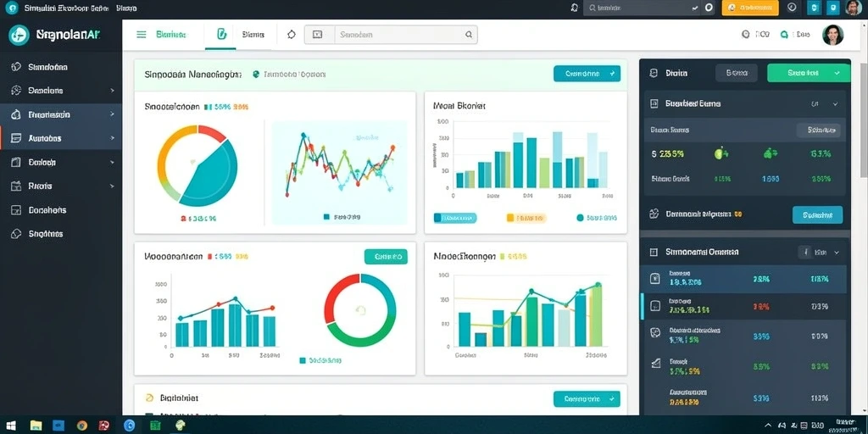Image resolution: width=868 pixels, height=434 pixels.
Task: Open the hamburger menu in the white header
Action: coord(142,34)
